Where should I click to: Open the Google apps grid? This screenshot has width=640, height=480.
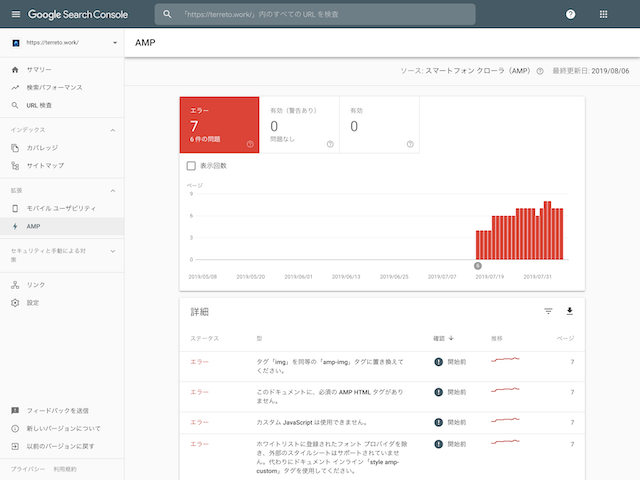click(x=602, y=14)
